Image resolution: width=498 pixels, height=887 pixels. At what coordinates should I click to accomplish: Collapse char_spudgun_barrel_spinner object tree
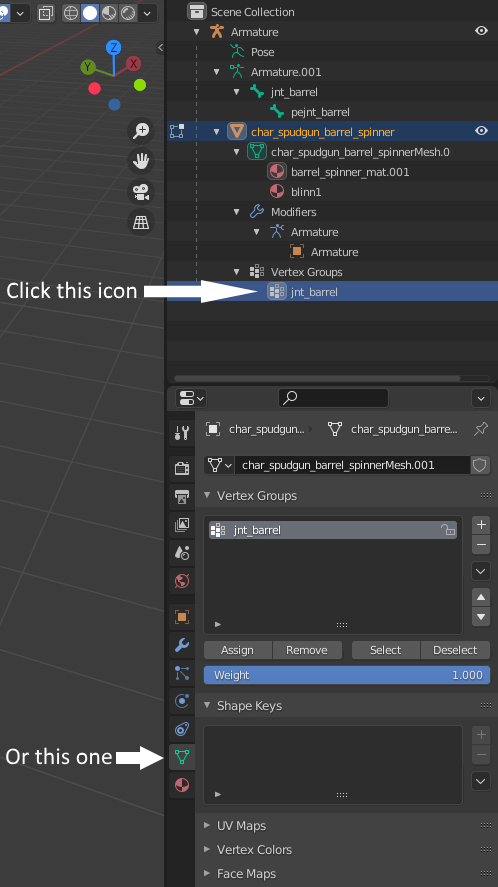217,132
